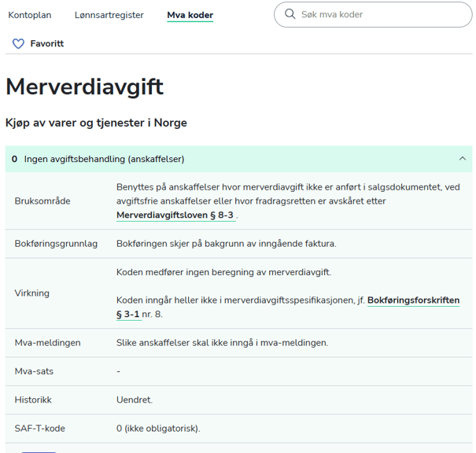Click Bokføringen skjer på bakgrunn av inngående faktura
The width and height of the screenshot is (476, 453).
(x=226, y=244)
